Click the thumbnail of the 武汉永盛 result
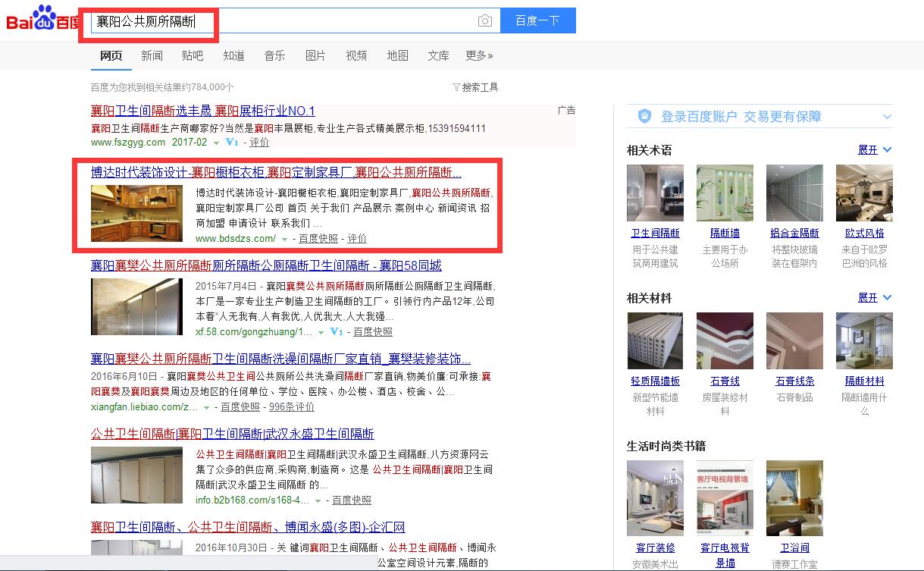Image resolution: width=924 pixels, height=571 pixels. coord(136,475)
